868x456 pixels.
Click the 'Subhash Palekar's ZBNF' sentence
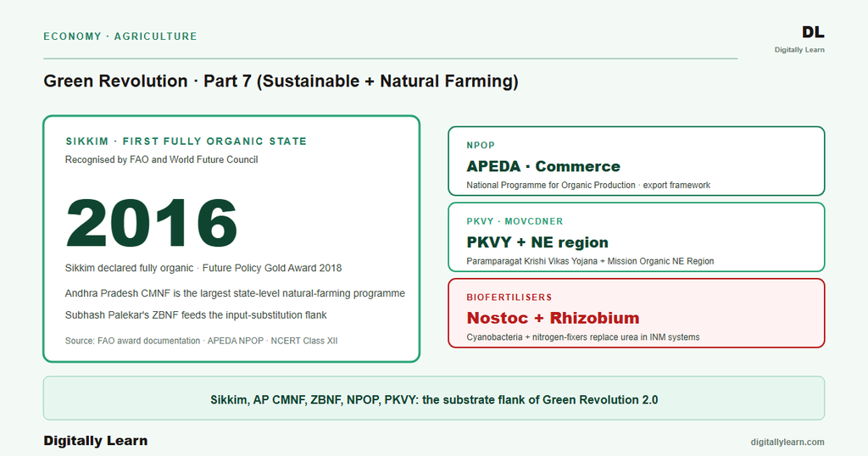pos(196,315)
